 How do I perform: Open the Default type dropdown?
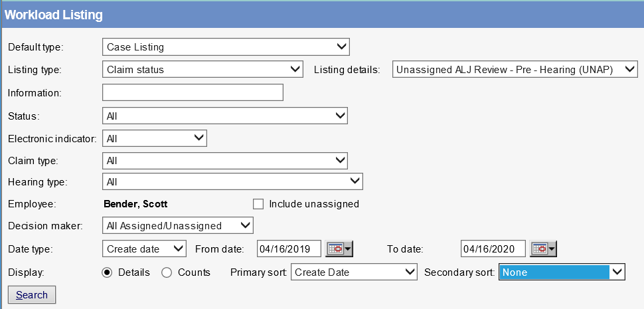(226, 47)
